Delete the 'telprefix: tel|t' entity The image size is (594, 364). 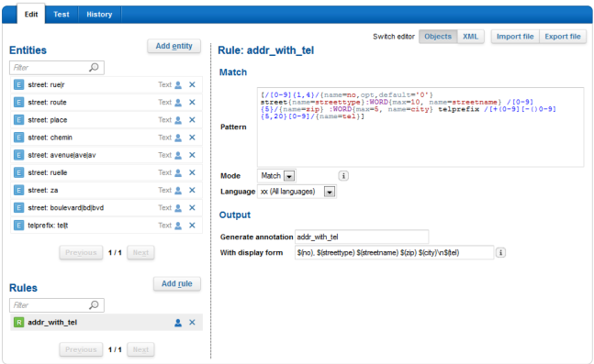click(x=192, y=226)
